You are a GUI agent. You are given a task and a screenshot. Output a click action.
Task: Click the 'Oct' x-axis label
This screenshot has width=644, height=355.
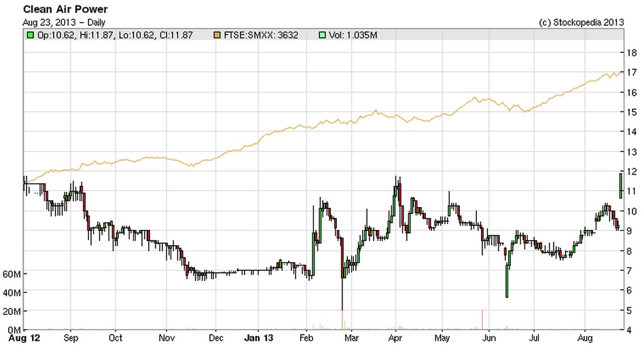tap(115, 338)
